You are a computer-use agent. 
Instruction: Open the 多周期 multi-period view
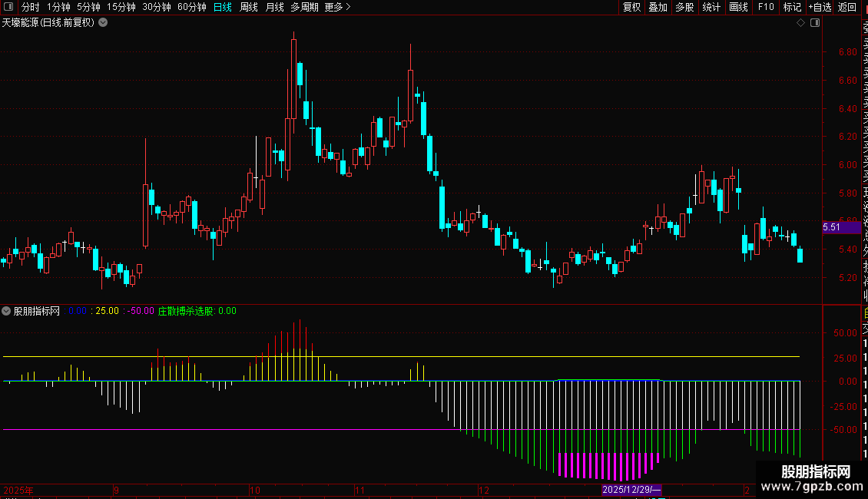click(x=304, y=7)
